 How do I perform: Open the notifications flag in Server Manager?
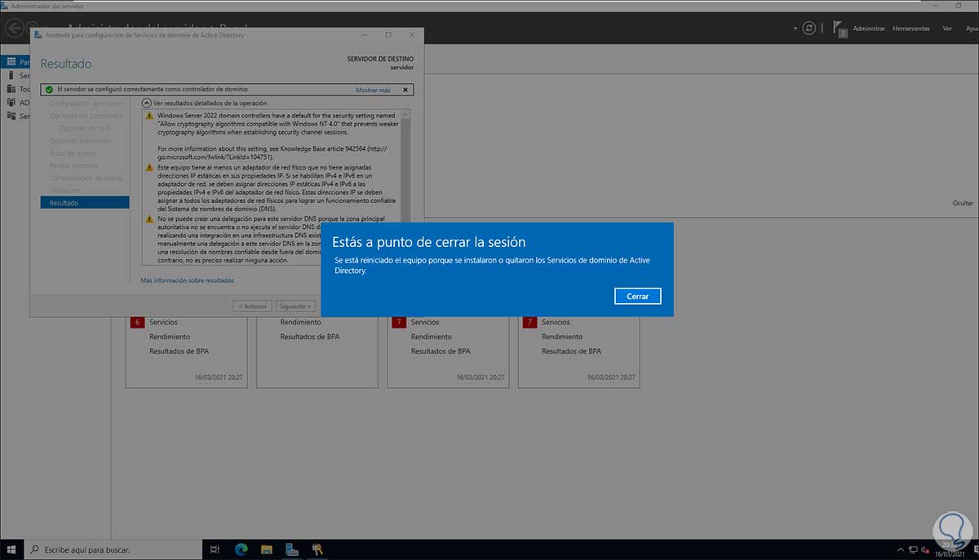[841, 29]
